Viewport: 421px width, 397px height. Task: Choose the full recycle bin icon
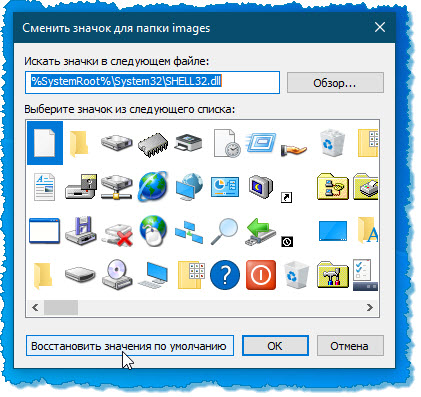click(332, 143)
